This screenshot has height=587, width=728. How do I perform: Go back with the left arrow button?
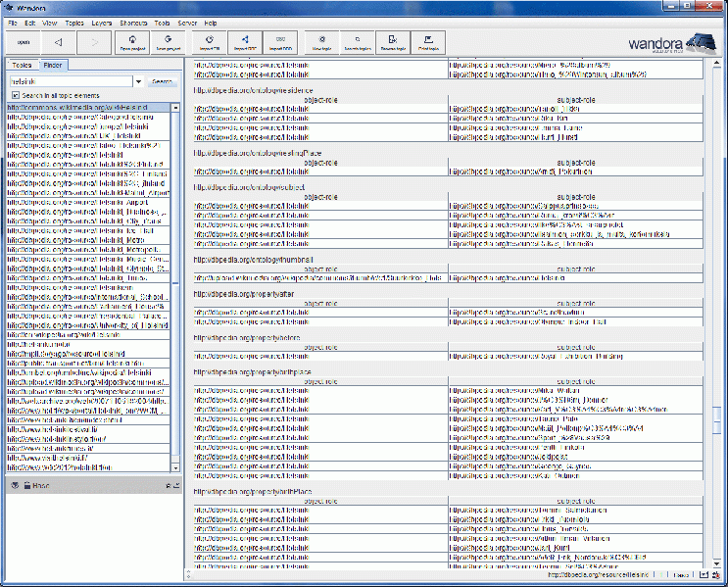[x=58, y=42]
